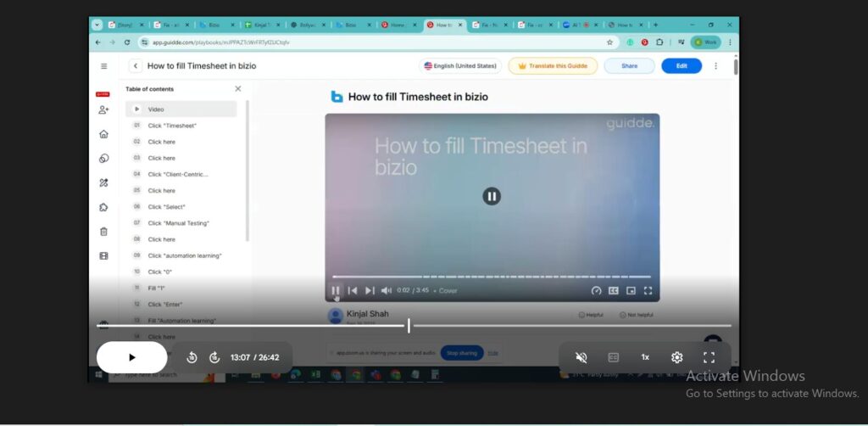Toggle captions in the outer player overlay
Viewport: 868px width, 426px height.
(614, 357)
